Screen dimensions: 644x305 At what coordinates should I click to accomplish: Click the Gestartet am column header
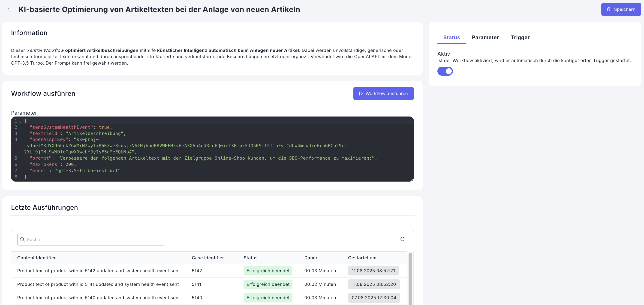tap(362, 258)
